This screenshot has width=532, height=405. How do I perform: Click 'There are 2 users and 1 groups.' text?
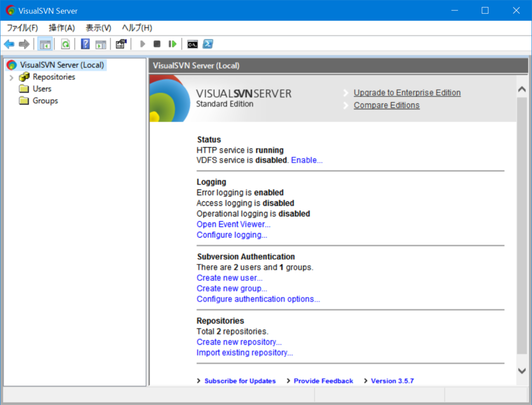click(255, 268)
